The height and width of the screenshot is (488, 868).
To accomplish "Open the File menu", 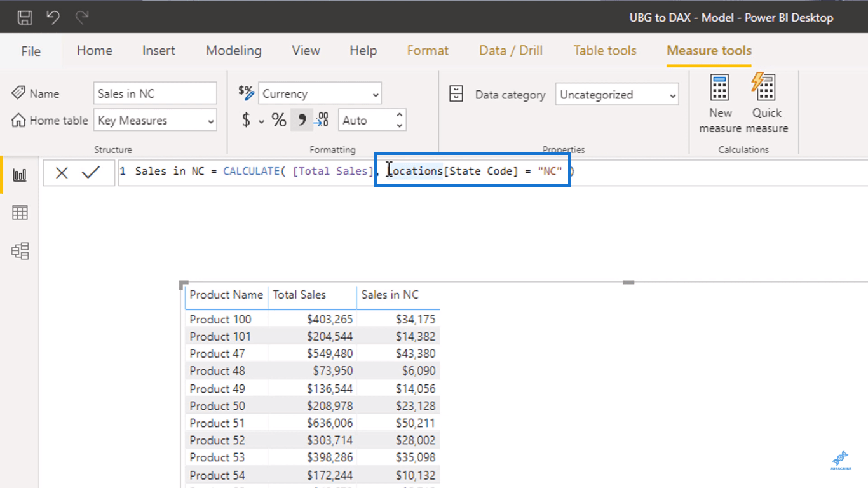I will click(x=31, y=51).
